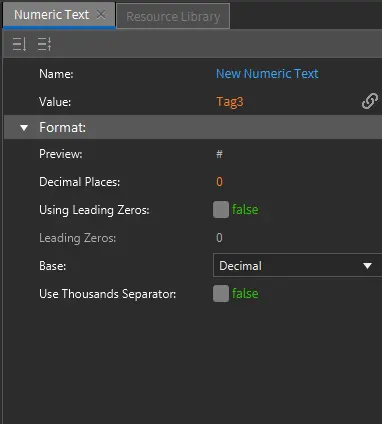This screenshot has width=382, height=424.
Task: Click the Leading Zeros value 0
Action: (219, 238)
